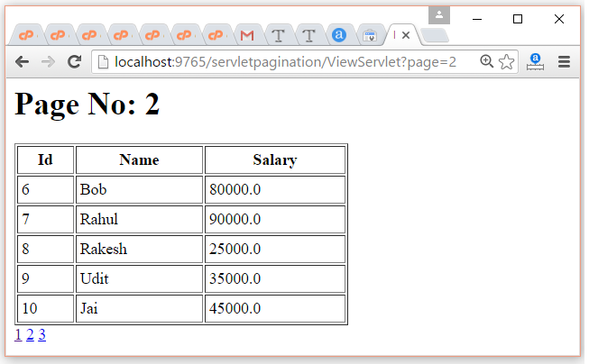
Task: Click the blue 'a' extension icon in toolbar
Action: [535, 62]
